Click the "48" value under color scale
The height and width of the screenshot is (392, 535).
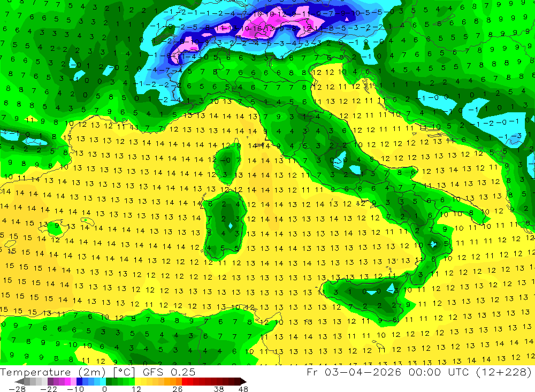tap(243, 389)
